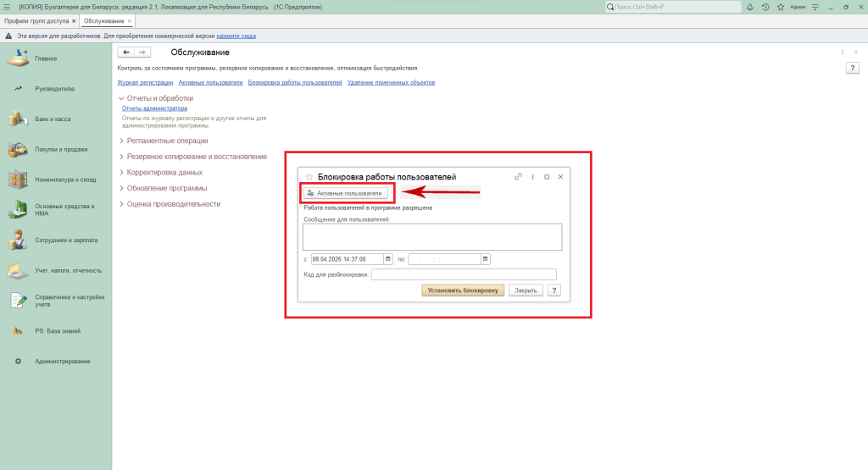Click the Код для разблокировки input field

(464, 274)
